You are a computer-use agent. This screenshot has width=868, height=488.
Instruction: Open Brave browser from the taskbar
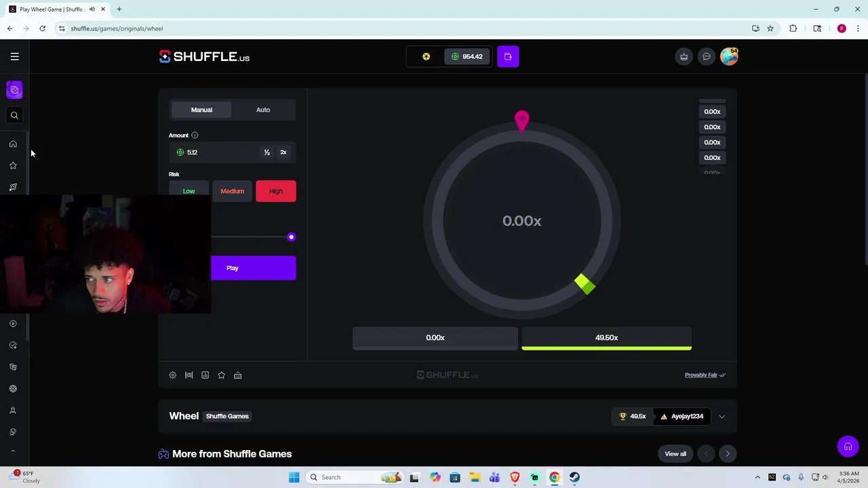(515, 477)
